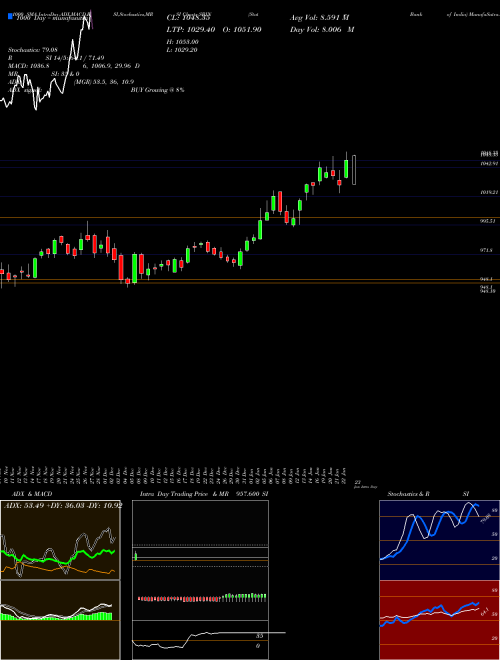Click the white mini price line chart at top left

(46, 61)
